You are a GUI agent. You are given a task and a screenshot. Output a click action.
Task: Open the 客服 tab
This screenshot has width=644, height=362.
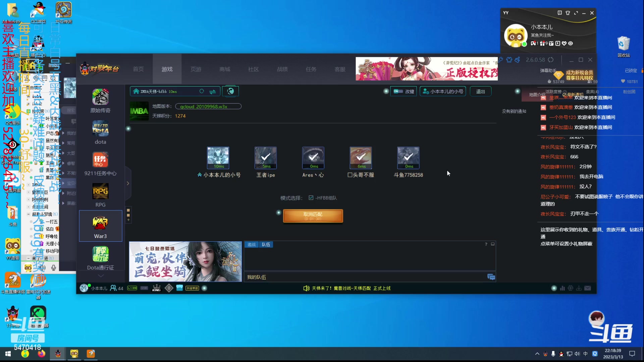(340, 69)
